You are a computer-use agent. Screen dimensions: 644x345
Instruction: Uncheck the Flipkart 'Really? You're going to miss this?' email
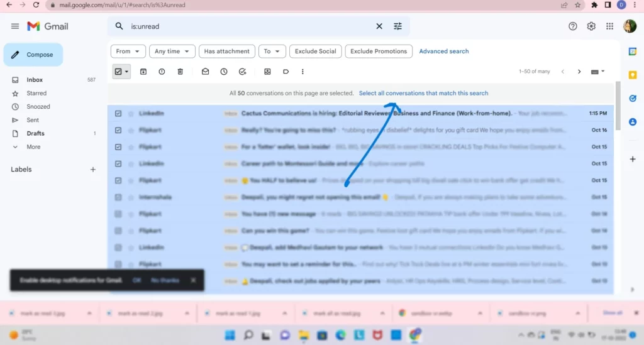point(118,130)
